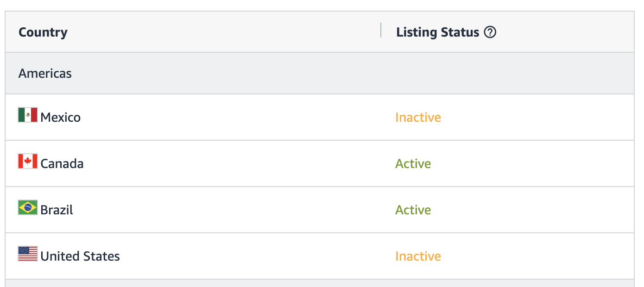Click the empty Listing Status cell in Americas row

pos(463,73)
